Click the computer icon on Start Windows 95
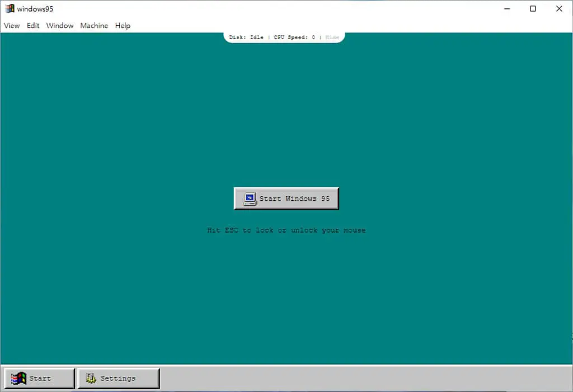The image size is (573, 392). coord(250,199)
